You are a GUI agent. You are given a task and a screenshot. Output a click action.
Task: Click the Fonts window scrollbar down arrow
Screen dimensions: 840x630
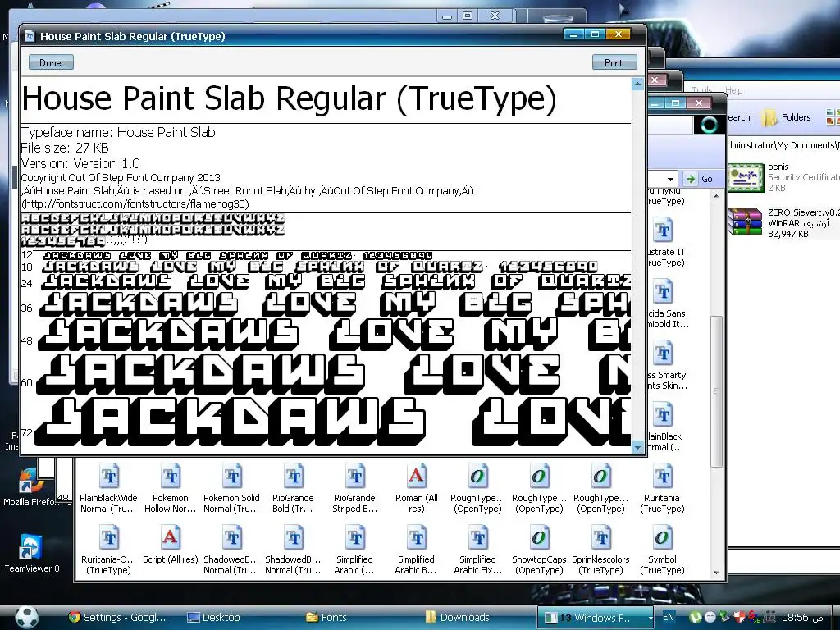pyautogui.click(x=716, y=573)
